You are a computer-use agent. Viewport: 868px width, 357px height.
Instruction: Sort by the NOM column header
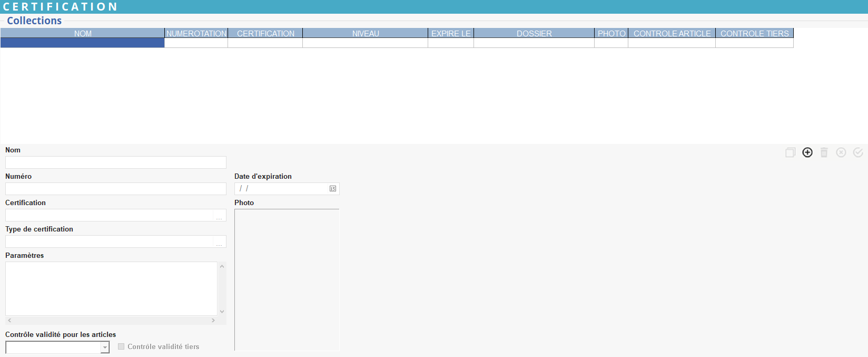83,33
